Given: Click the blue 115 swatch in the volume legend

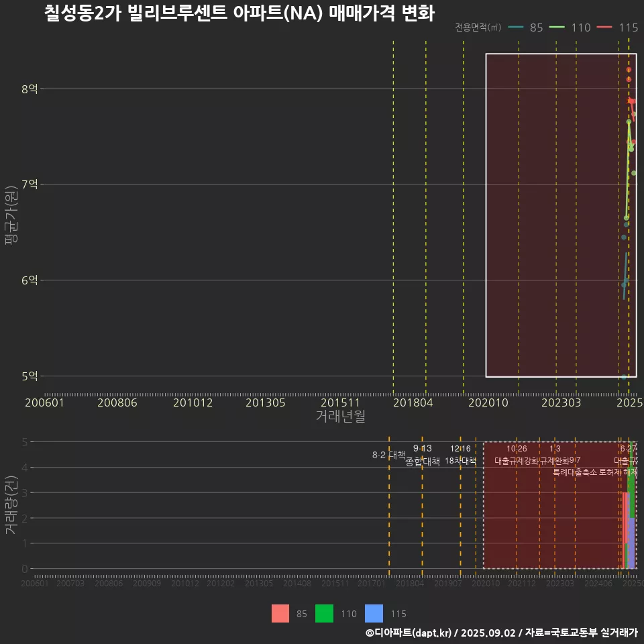Looking at the screenshot, I should pos(374,613).
